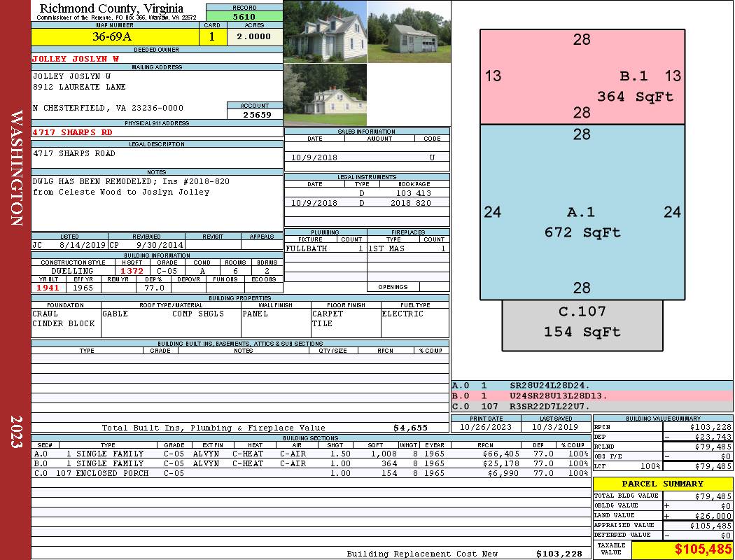Screen dimensions: 735x560
Task: Click the 2023 year label on red sidebar
Action: [x=15, y=432]
